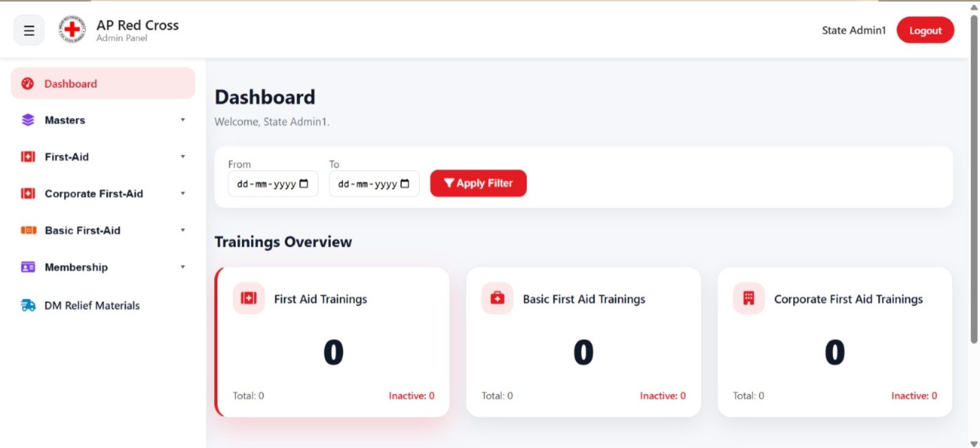Viewport: 980px width, 448px height.
Task: Click the Corporate First Aid Trainings building icon
Action: 748,298
